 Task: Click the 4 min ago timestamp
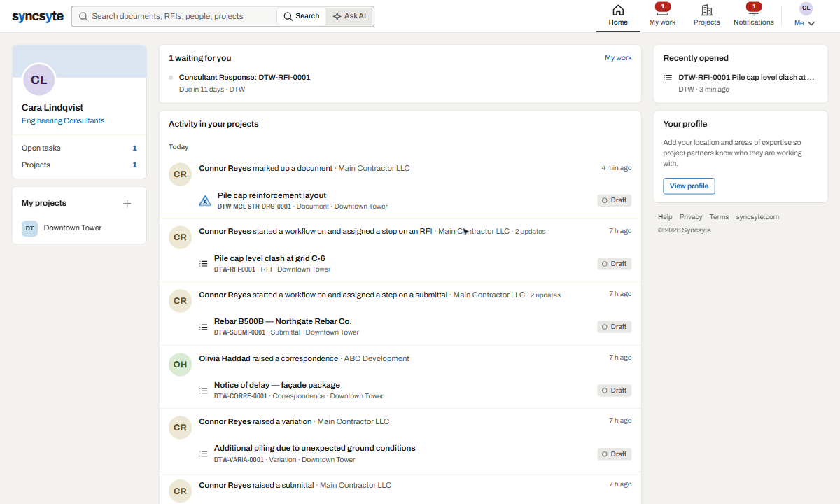click(617, 168)
